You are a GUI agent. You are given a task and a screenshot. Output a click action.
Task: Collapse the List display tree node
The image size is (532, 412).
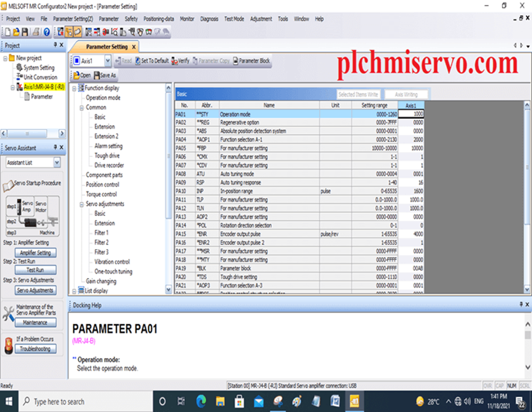(x=74, y=291)
